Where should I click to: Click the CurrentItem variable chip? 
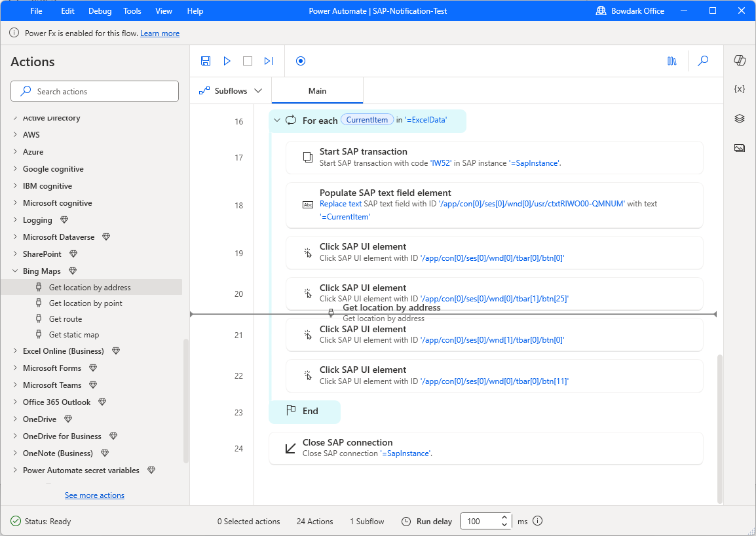click(367, 120)
